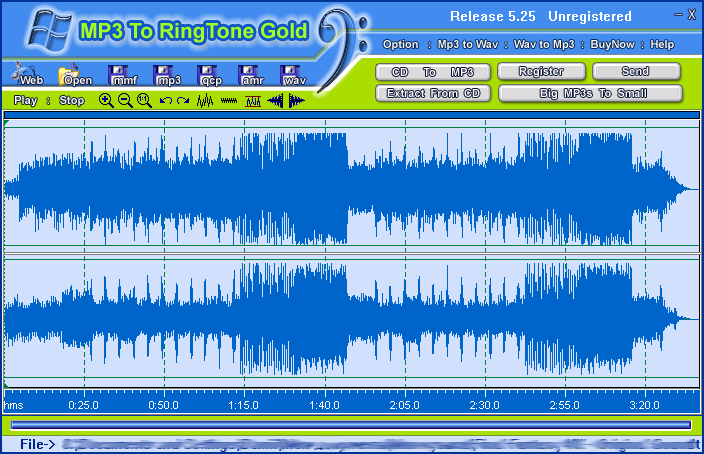This screenshot has height=454, width=704.
Task: Click the 2:05.0 timeline mark
Action: point(405,405)
